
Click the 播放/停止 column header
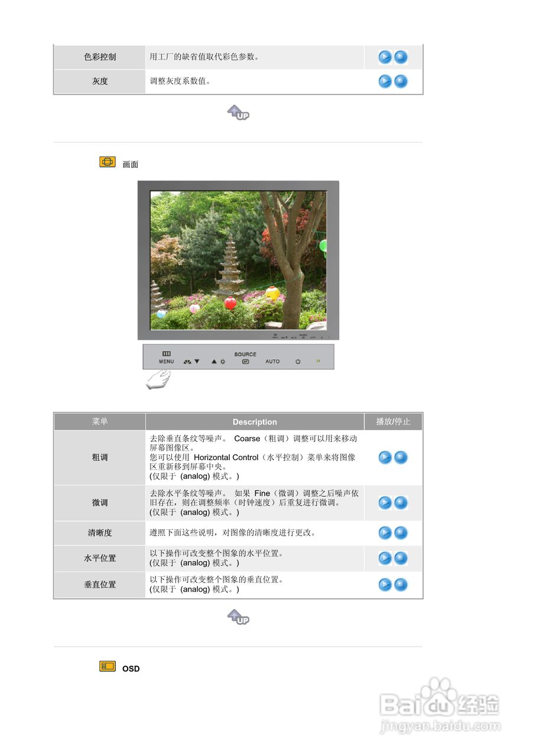[393, 422]
